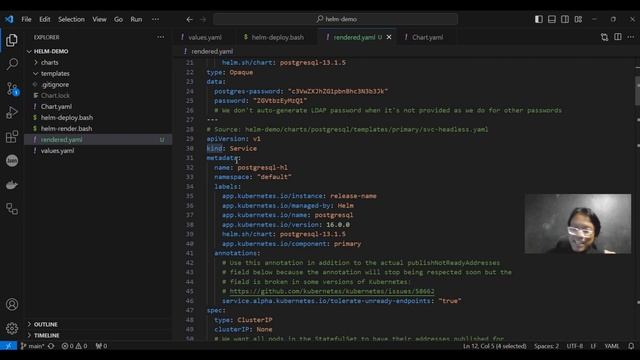
Task: Open the Extensions view
Action: [12, 136]
